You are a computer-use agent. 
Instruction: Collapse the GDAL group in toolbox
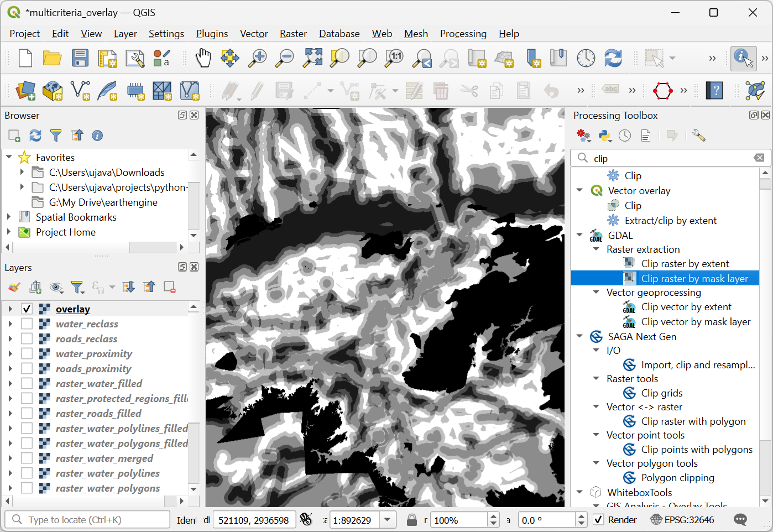(x=579, y=235)
